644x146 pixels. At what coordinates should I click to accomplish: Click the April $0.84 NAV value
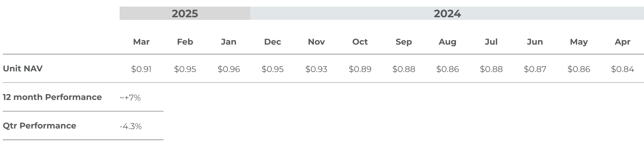pos(623,69)
